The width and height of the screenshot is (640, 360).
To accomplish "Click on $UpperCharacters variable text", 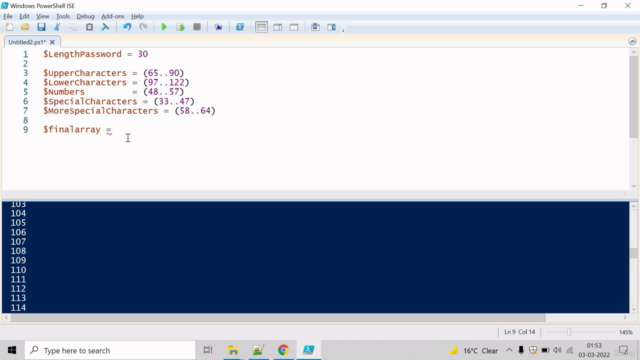I will (x=85, y=73).
